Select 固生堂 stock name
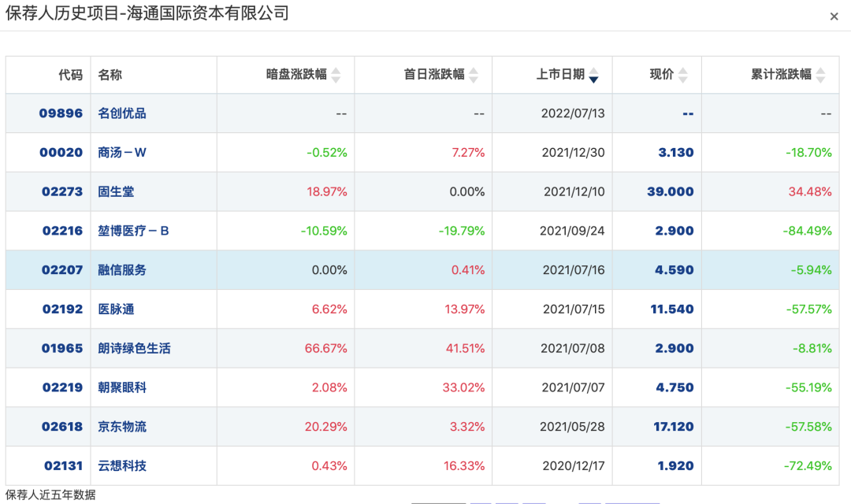Image resolution: width=851 pixels, height=504 pixels. pyautogui.click(x=116, y=191)
